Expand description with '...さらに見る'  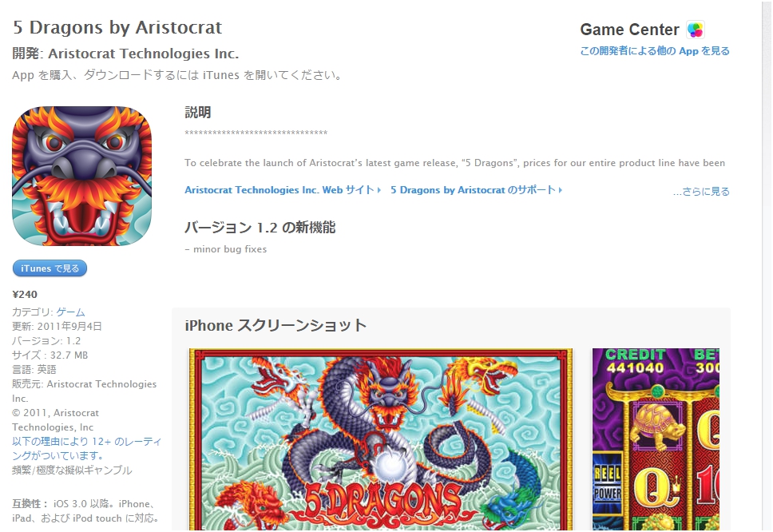[701, 191]
